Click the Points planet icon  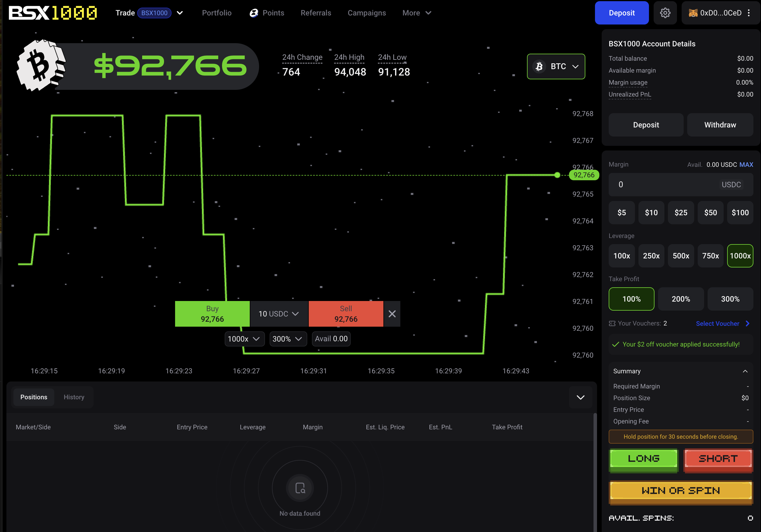pyautogui.click(x=254, y=13)
